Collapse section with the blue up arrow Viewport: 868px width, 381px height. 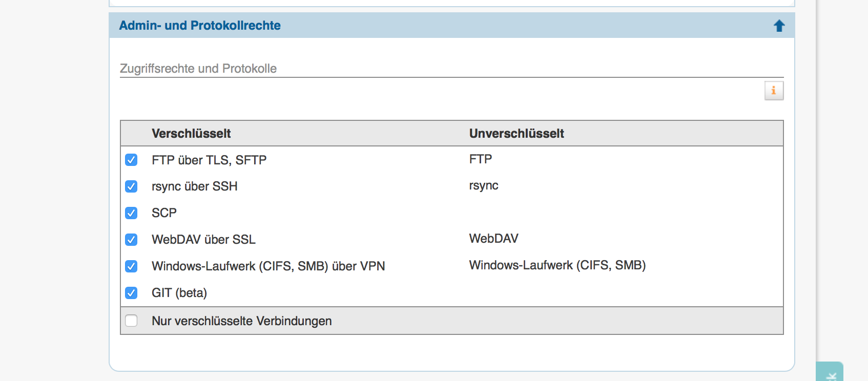click(779, 26)
